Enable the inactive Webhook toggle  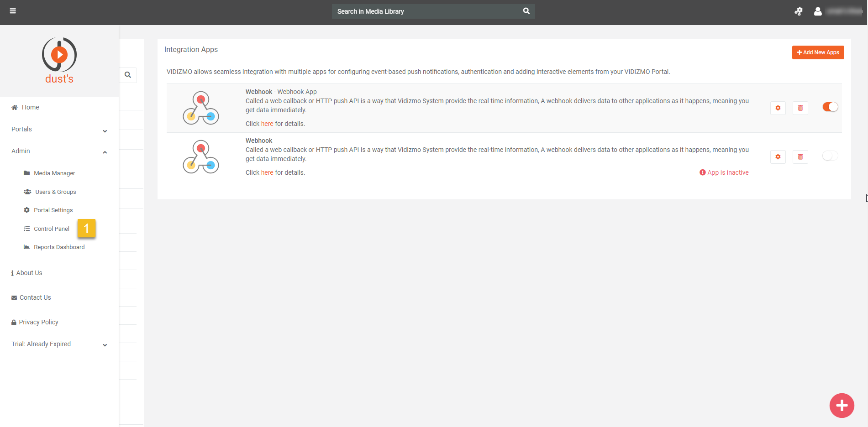click(x=830, y=156)
